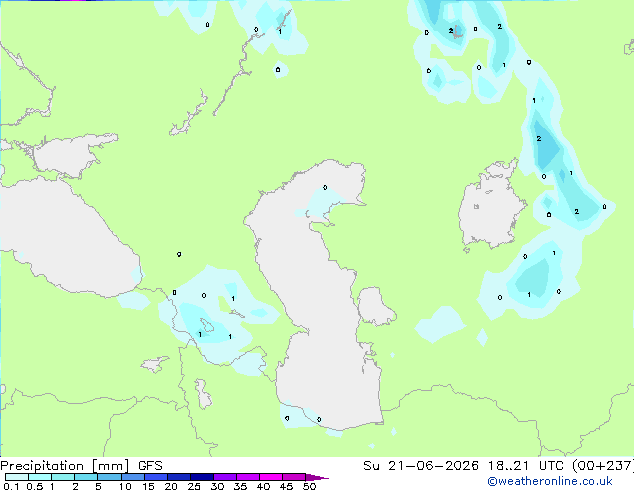The width and height of the screenshot is (634, 490).
Task: Click the legend arrow tip above 50 mm
Action: [x=317, y=477]
